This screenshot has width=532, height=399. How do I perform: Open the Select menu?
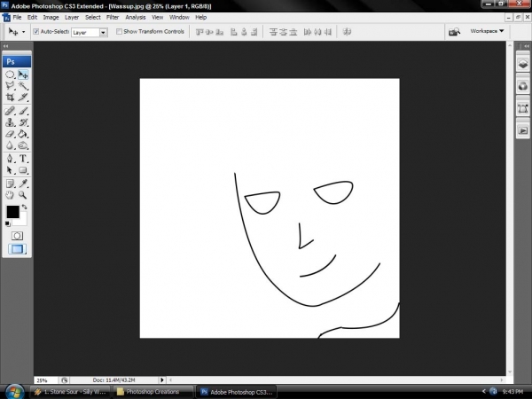[x=92, y=18]
